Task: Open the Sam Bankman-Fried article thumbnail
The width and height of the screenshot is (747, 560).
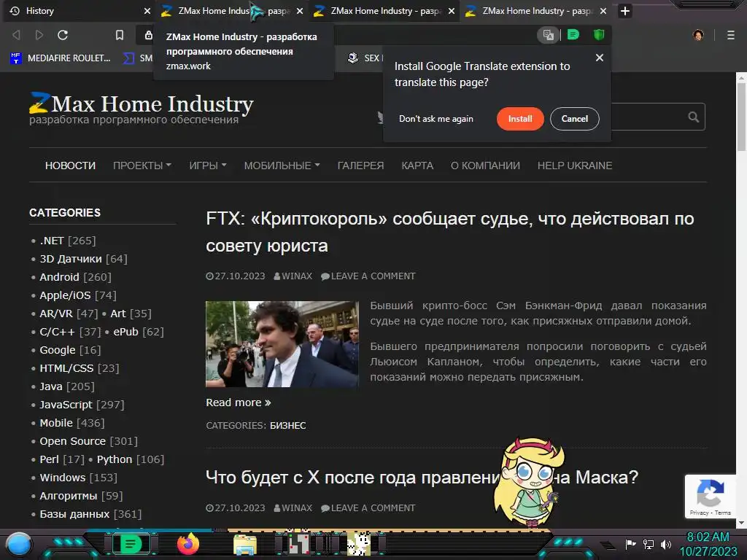Action: [282, 344]
